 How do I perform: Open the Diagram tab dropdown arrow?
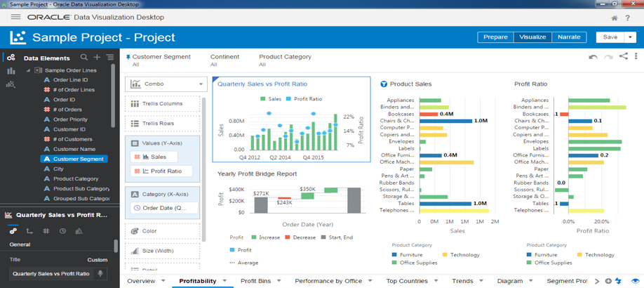pos(531,281)
